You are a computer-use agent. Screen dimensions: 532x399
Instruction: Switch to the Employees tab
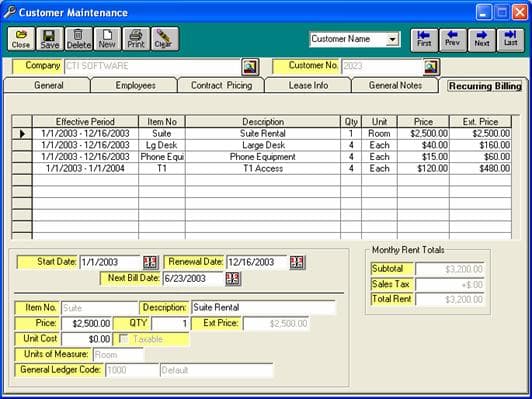(135, 85)
